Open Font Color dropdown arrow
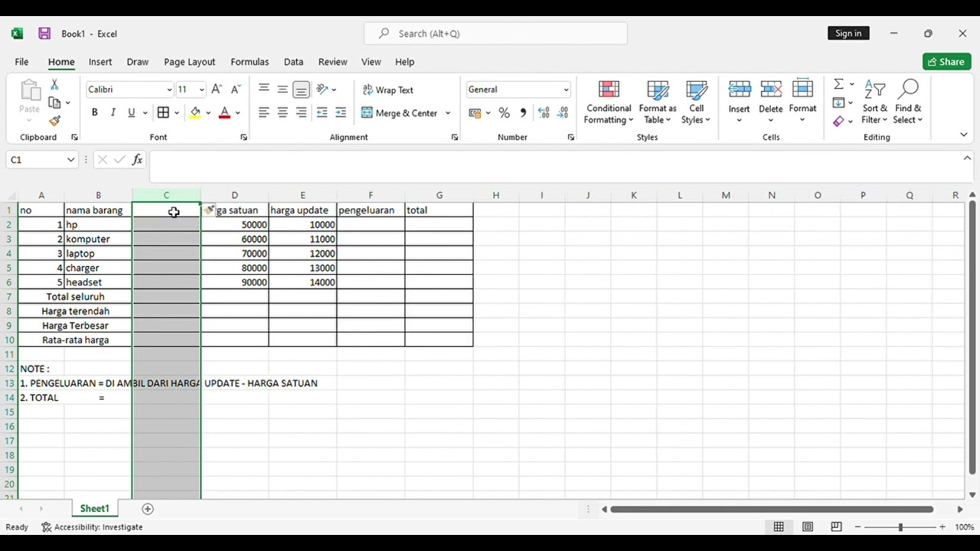Viewport: 980px width, 551px height. [x=237, y=113]
